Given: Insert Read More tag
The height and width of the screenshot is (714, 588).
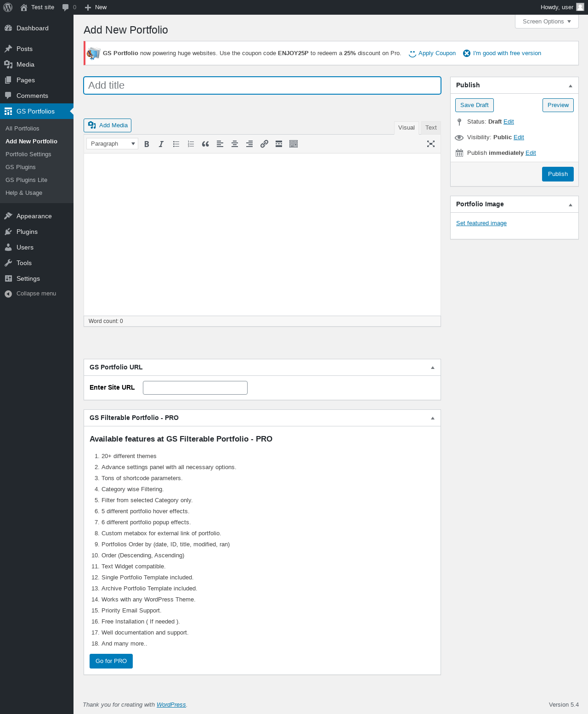Looking at the screenshot, I should point(279,144).
